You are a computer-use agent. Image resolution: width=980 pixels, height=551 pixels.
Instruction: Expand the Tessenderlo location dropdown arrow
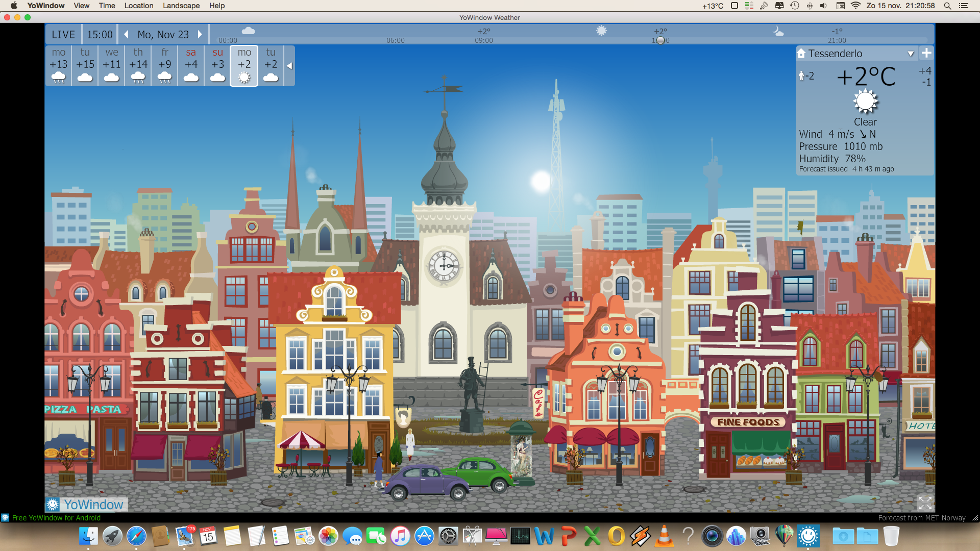(x=911, y=54)
